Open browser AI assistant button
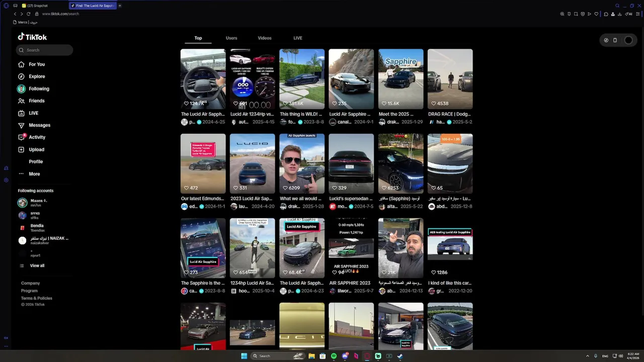This screenshot has height=362, width=644. (x=629, y=14)
